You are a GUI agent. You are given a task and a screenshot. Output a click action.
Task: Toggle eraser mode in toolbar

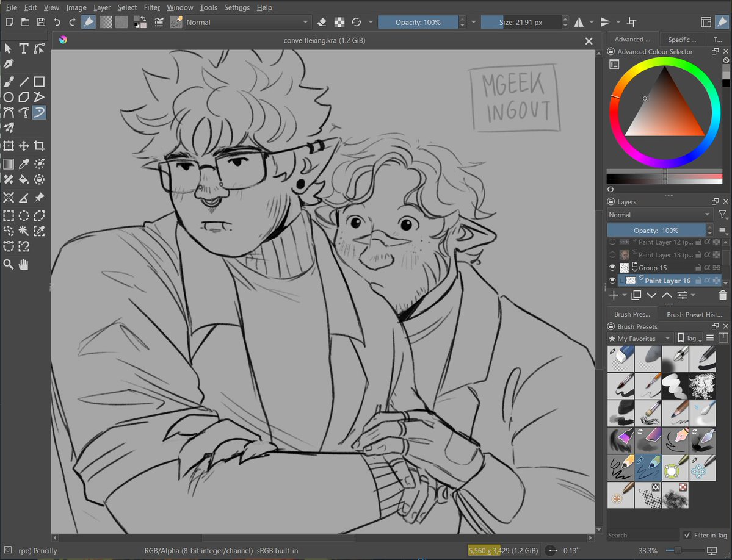click(322, 22)
